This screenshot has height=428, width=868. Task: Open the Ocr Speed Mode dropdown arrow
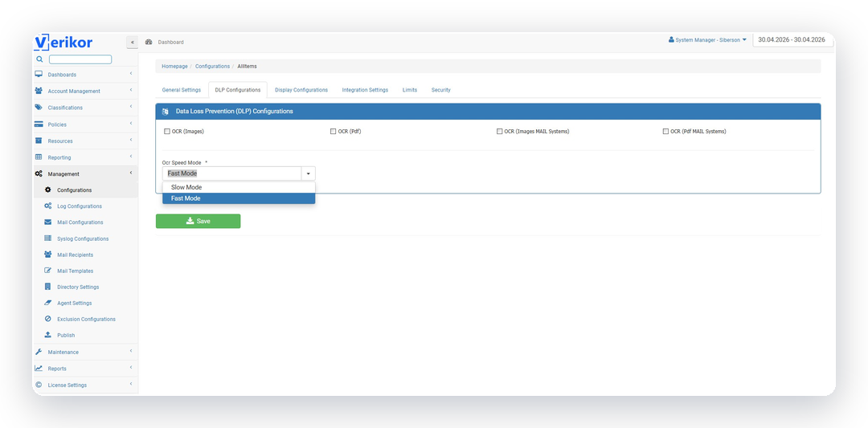click(x=309, y=173)
